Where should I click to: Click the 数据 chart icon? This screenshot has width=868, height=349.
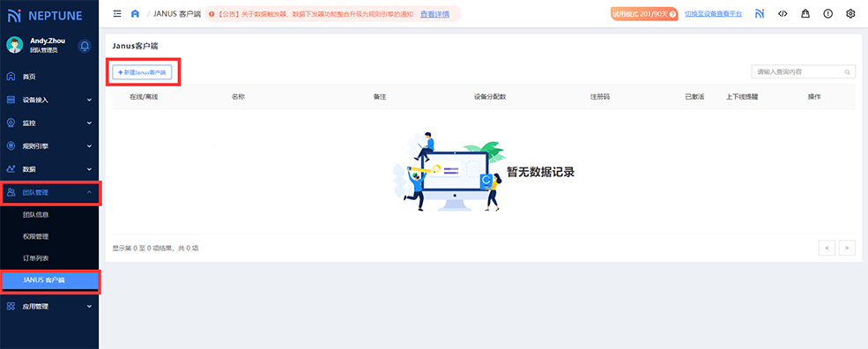click(11, 169)
